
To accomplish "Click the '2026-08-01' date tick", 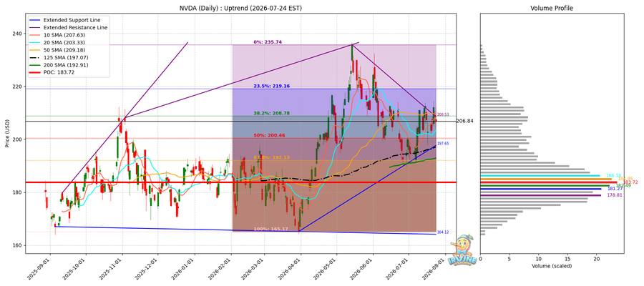I will 434,269.
